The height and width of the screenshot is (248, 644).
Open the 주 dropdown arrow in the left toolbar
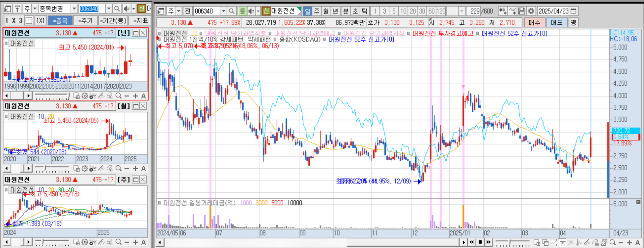(x=35, y=9)
